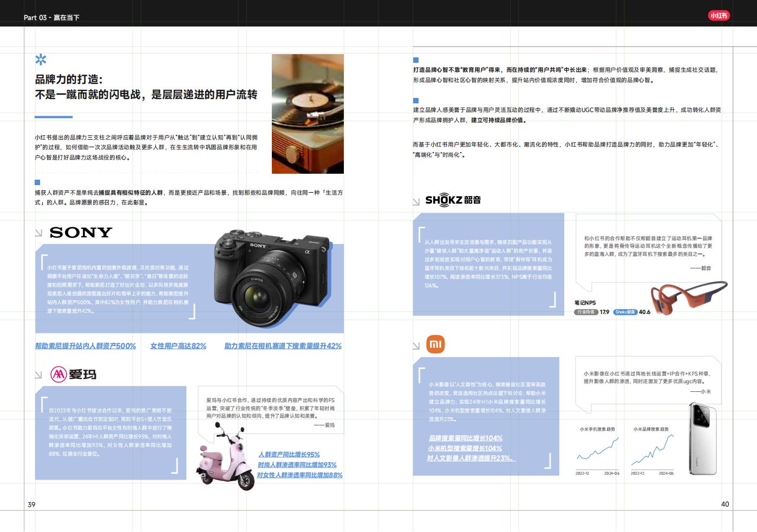The width and height of the screenshot is (757, 532).
Task: Open link 助力索尼在相机赛道下搜索量提升42%
Action: coord(283,346)
